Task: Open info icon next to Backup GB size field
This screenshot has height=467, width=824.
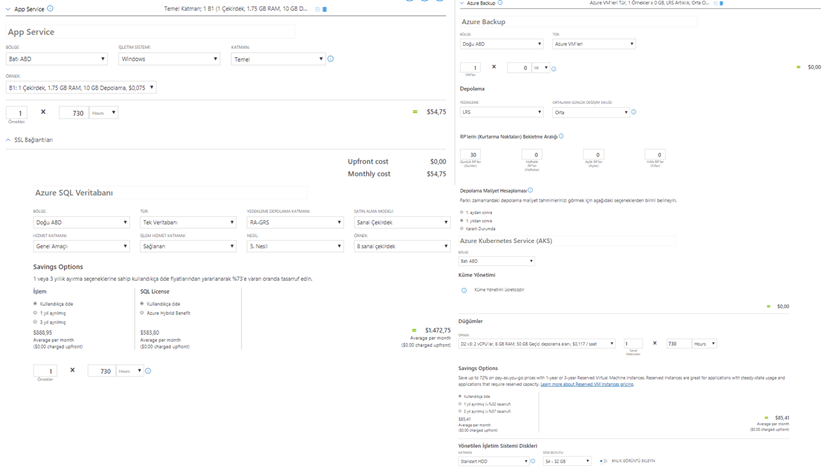Action: coord(554,69)
